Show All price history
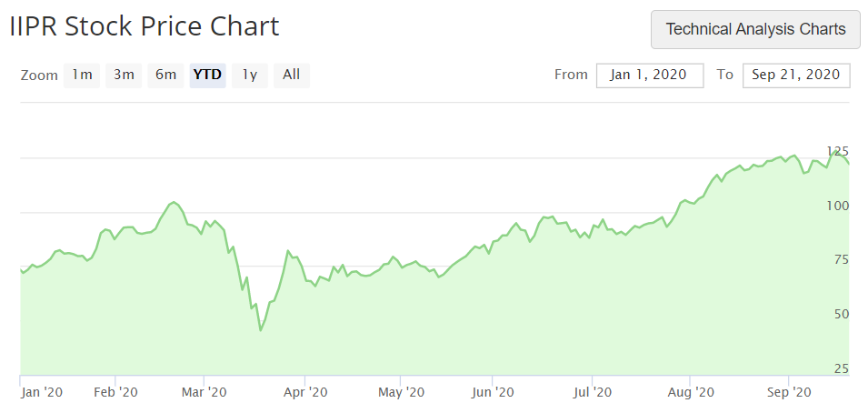 point(291,75)
